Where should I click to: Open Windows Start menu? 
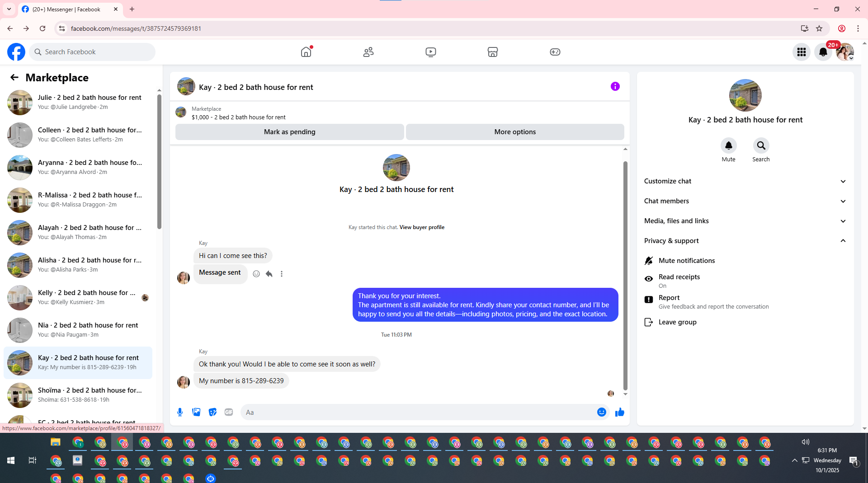(x=11, y=460)
